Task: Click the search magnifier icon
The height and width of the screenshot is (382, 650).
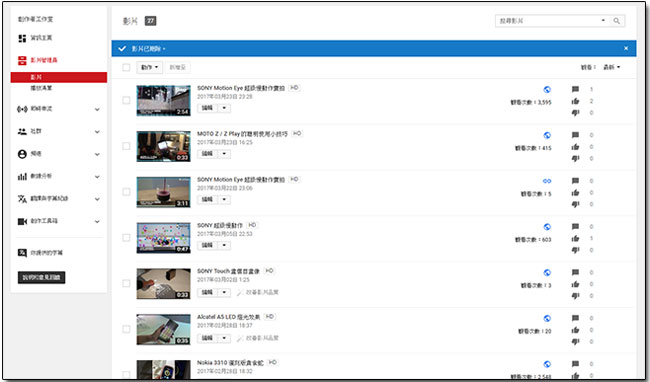Action: [617, 21]
